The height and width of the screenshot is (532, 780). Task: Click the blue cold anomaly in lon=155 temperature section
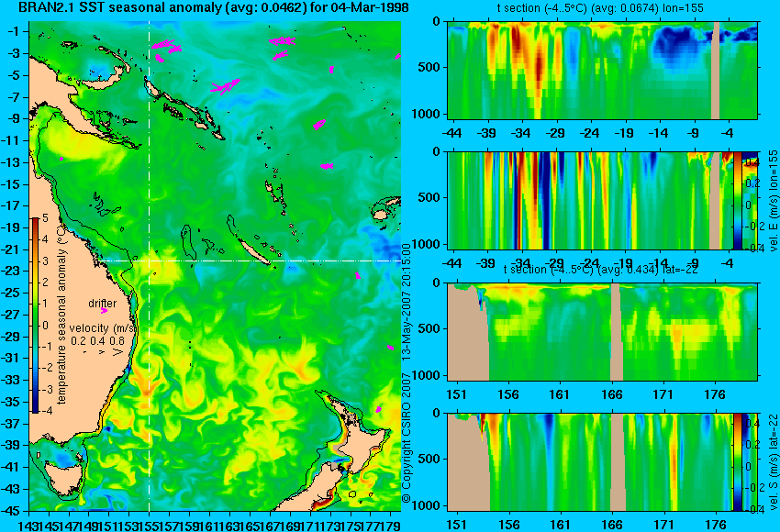tap(676, 47)
